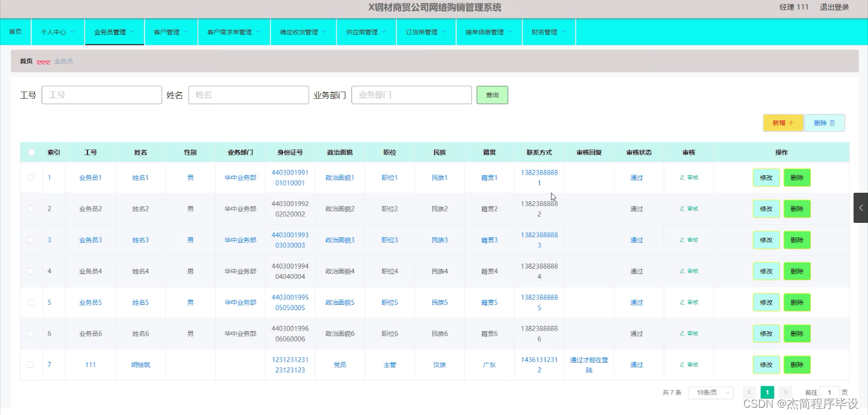Image resolution: width=868 pixels, height=415 pixels.
Task: Focus the 工号 search input field
Action: 102,95
